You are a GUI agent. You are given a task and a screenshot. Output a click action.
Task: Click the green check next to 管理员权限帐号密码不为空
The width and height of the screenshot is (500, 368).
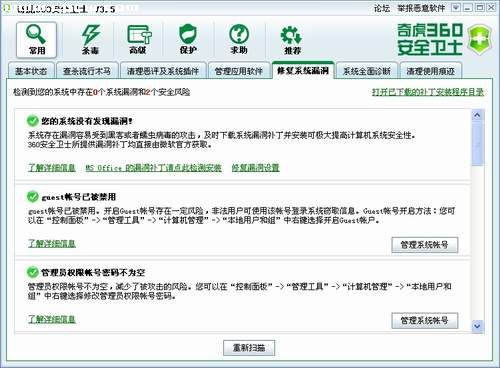32,272
